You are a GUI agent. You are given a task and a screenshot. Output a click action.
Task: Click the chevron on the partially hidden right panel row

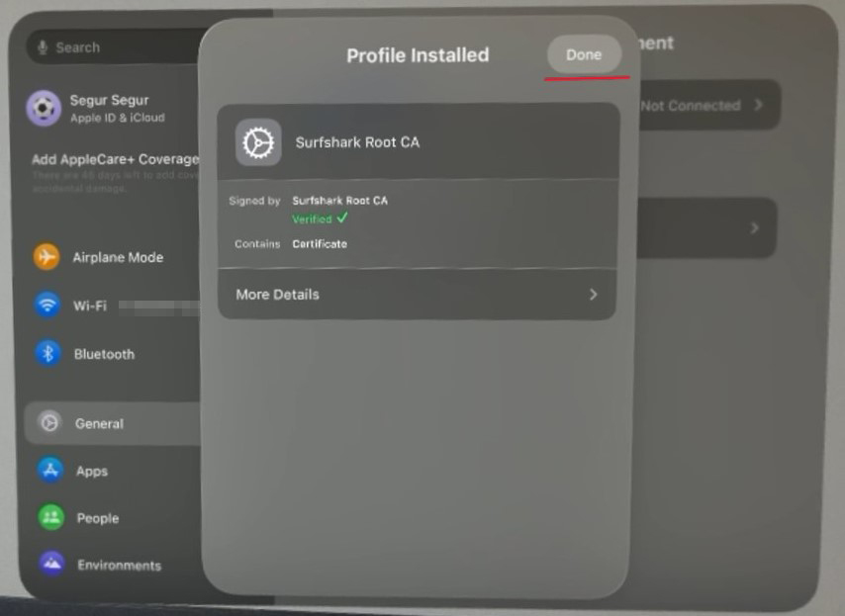755,228
